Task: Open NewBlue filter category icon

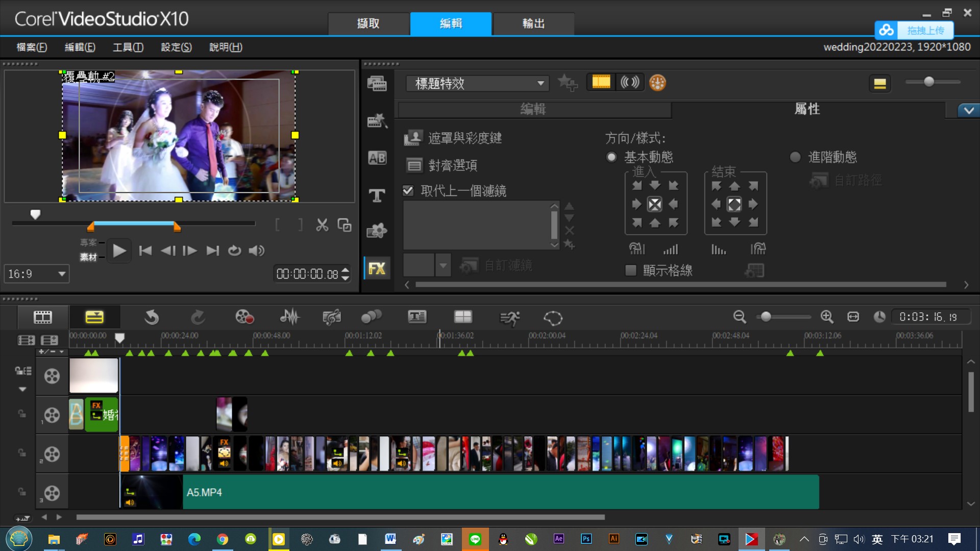Action: (x=657, y=83)
